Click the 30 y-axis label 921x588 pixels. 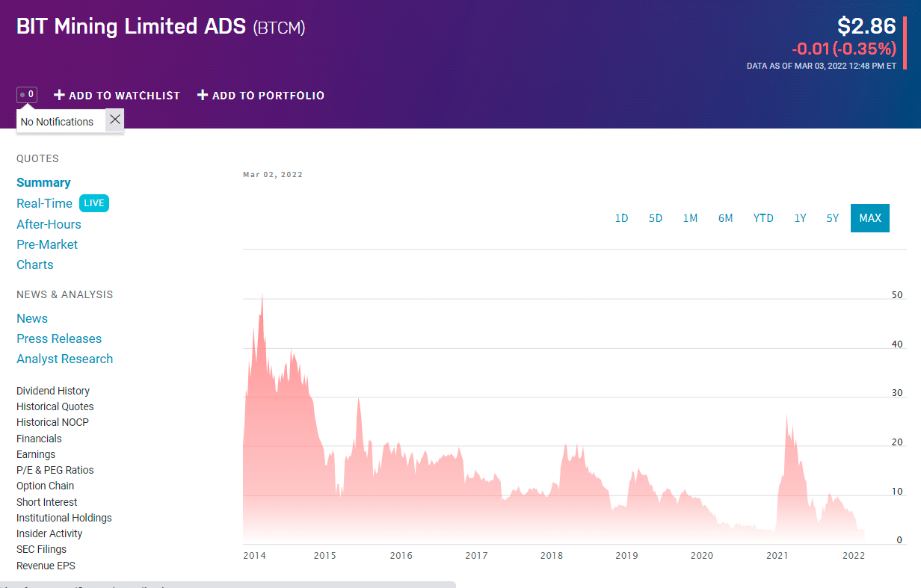(897, 393)
